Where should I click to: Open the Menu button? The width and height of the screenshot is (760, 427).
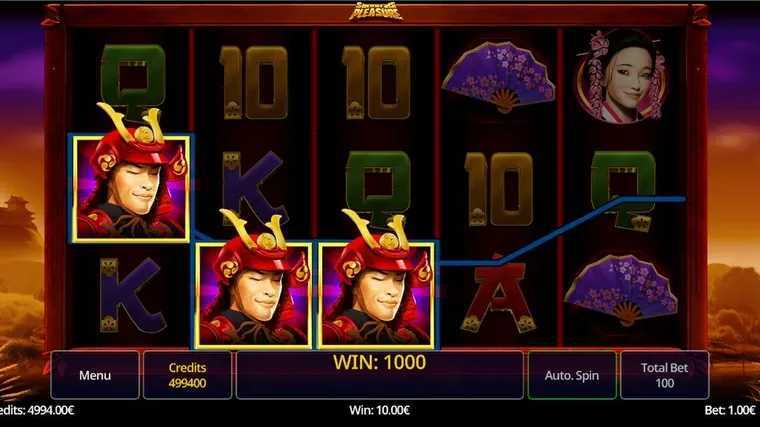tap(95, 375)
